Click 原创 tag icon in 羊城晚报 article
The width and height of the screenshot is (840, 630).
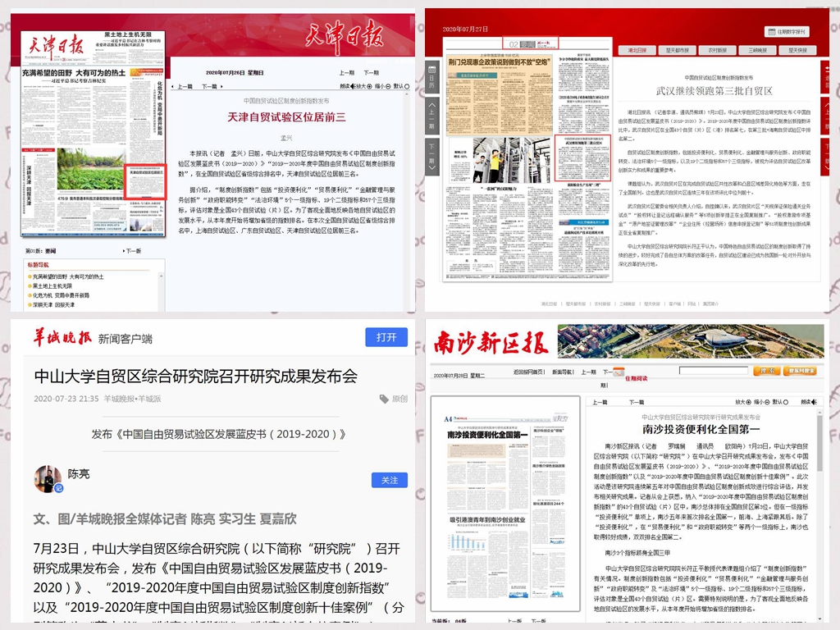[384, 399]
